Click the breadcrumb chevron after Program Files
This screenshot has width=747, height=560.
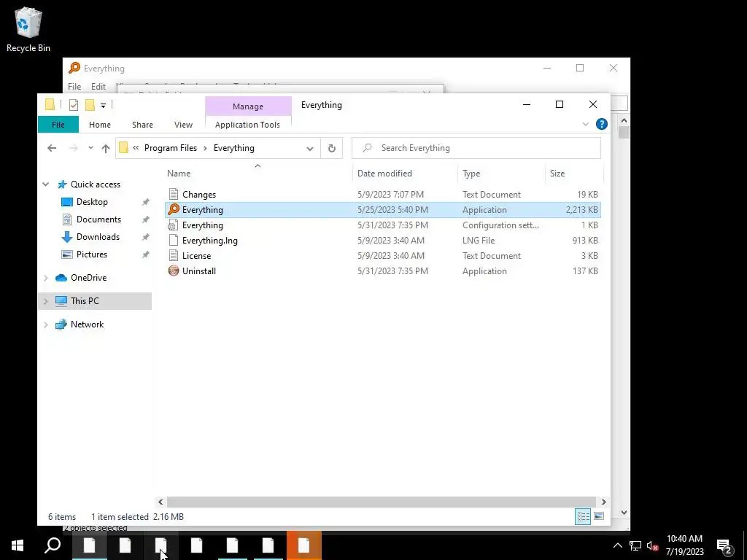click(205, 148)
